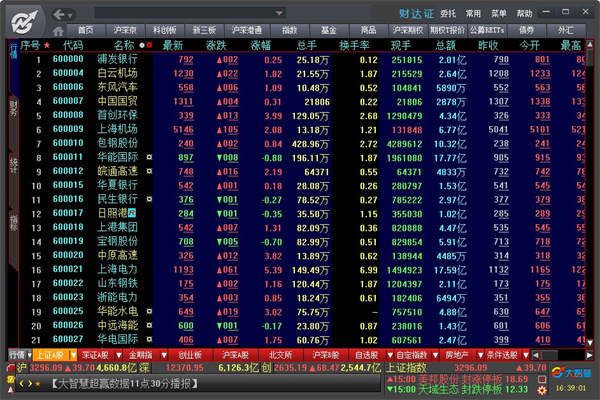Viewport: 600px width, 400px height.
Task: Click the R badge next to 日照港
Action: click(x=132, y=212)
